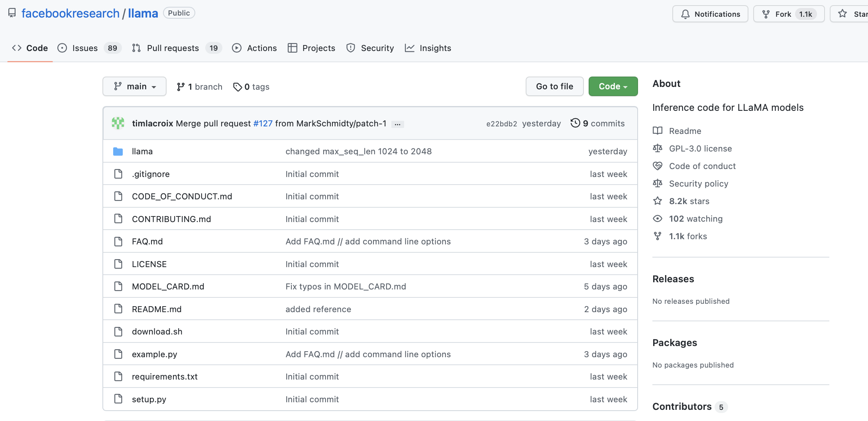Image resolution: width=868 pixels, height=421 pixels.
Task: Click the Go to file button
Action: click(554, 86)
